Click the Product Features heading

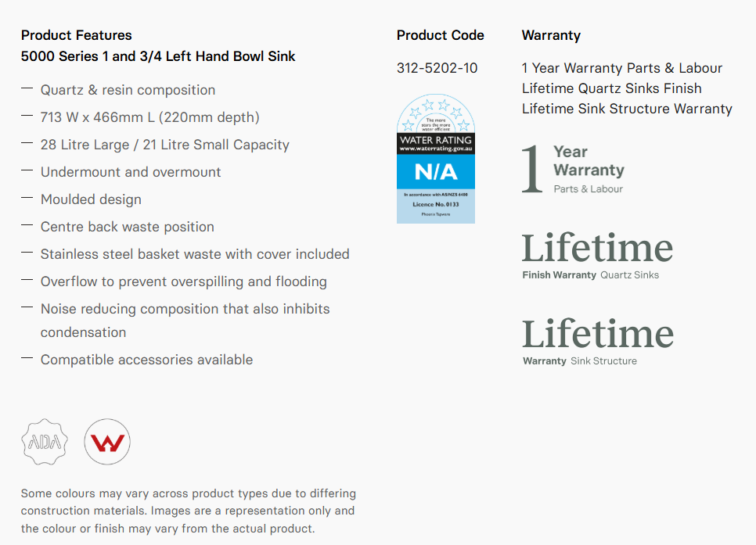[x=77, y=35]
